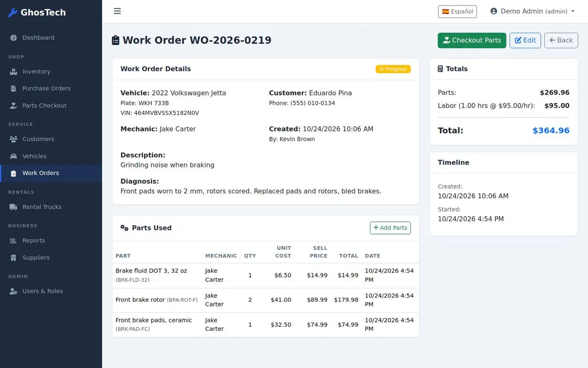Viewport: 588px width, 368px height.
Task: Click the Rental Trucks truck icon
Action: coord(13,207)
